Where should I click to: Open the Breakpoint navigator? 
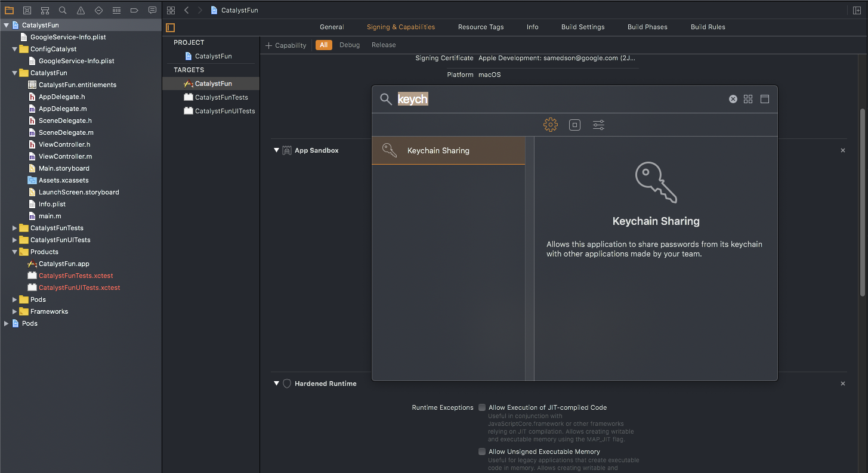(x=134, y=10)
